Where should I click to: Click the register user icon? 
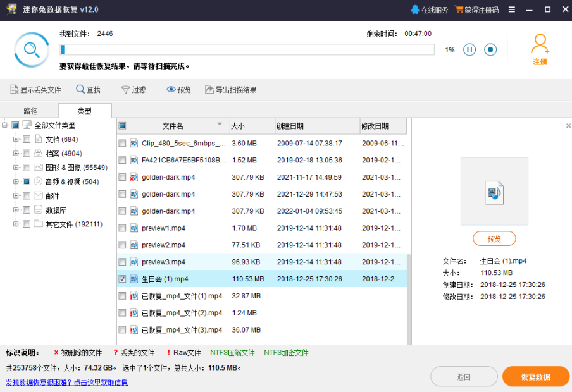point(540,44)
